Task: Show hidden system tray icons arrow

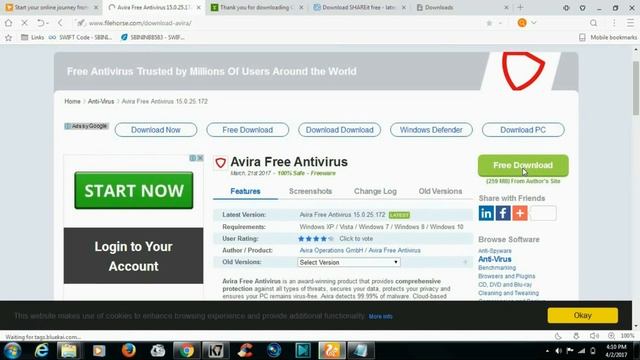Action: pos(547,351)
